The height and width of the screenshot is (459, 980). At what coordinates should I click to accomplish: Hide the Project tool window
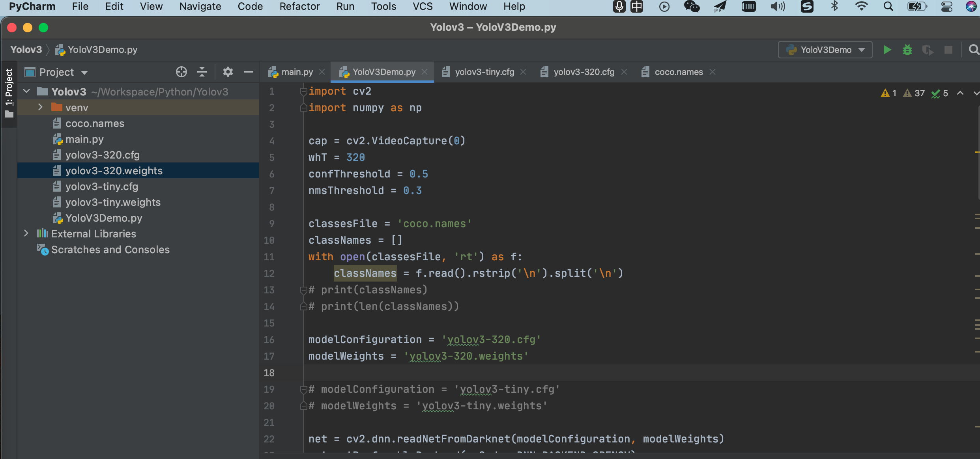(x=248, y=72)
